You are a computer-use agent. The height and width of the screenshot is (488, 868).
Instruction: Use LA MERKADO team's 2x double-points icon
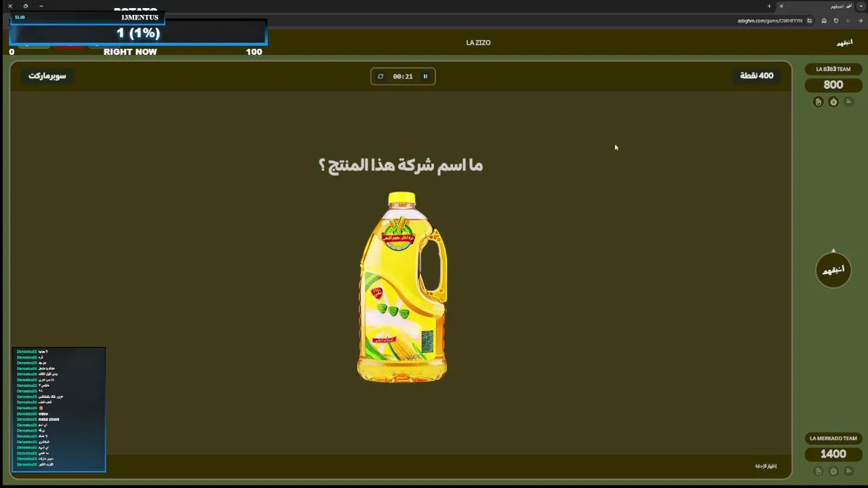pyautogui.click(x=848, y=471)
